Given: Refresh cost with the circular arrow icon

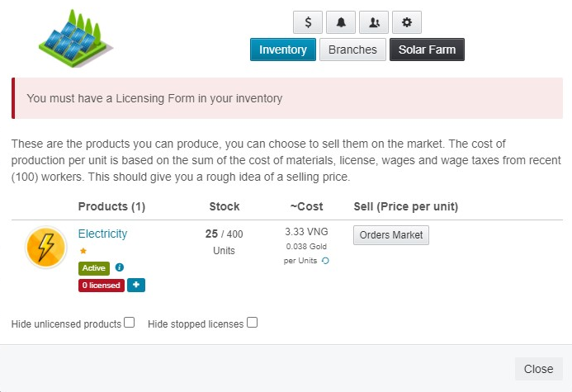Looking at the screenshot, I should (x=325, y=261).
